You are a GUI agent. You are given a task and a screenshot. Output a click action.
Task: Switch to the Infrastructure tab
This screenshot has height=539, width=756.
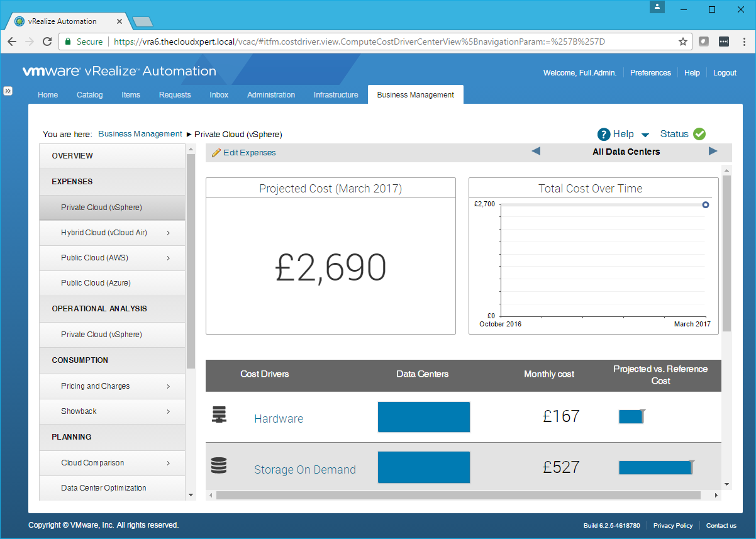336,95
